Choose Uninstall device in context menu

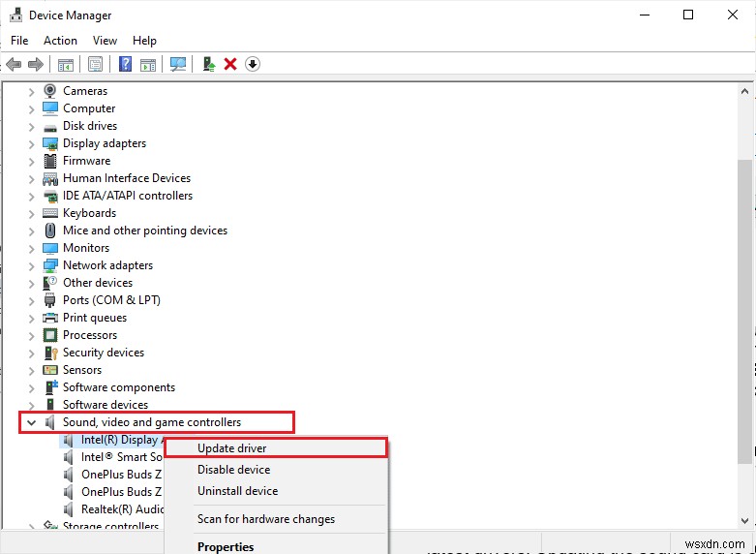pos(276,491)
